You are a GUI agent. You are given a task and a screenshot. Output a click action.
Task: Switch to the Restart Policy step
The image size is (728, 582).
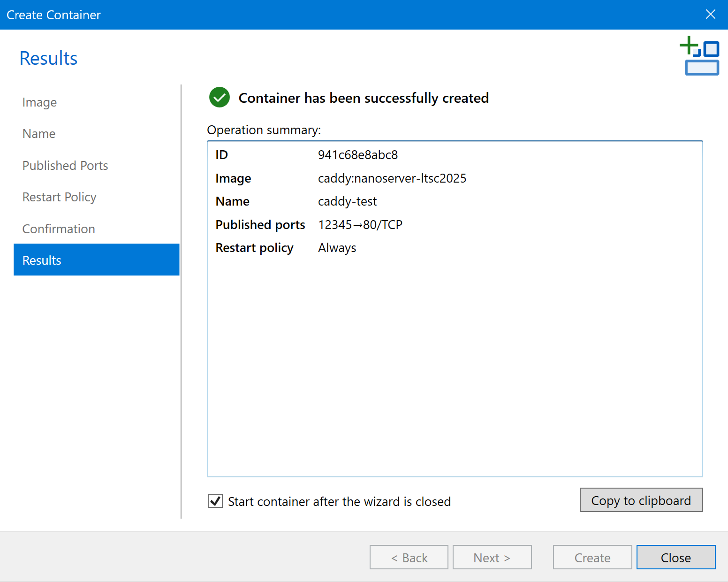59,197
